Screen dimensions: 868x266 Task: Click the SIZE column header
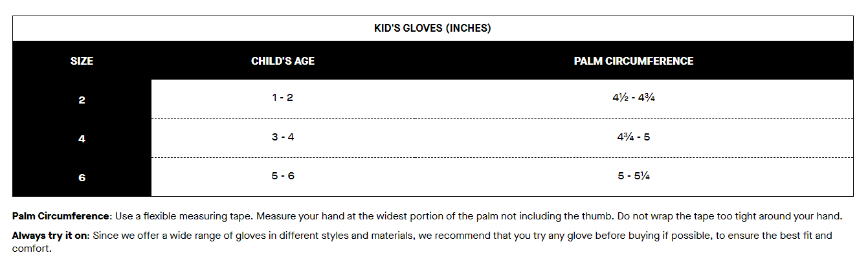(82, 61)
